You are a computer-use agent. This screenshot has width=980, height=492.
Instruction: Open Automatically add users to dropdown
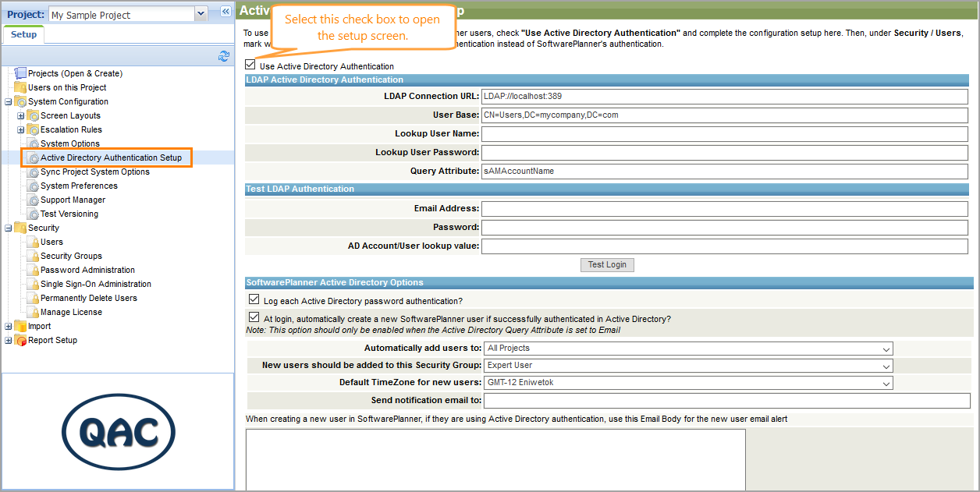click(687, 349)
